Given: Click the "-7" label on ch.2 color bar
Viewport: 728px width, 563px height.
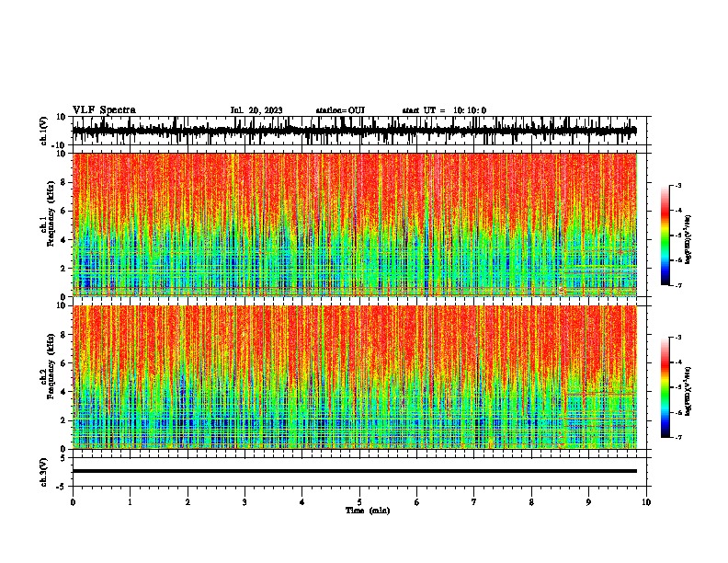Looking at the screenshot, I should click(x=678, y=437).
